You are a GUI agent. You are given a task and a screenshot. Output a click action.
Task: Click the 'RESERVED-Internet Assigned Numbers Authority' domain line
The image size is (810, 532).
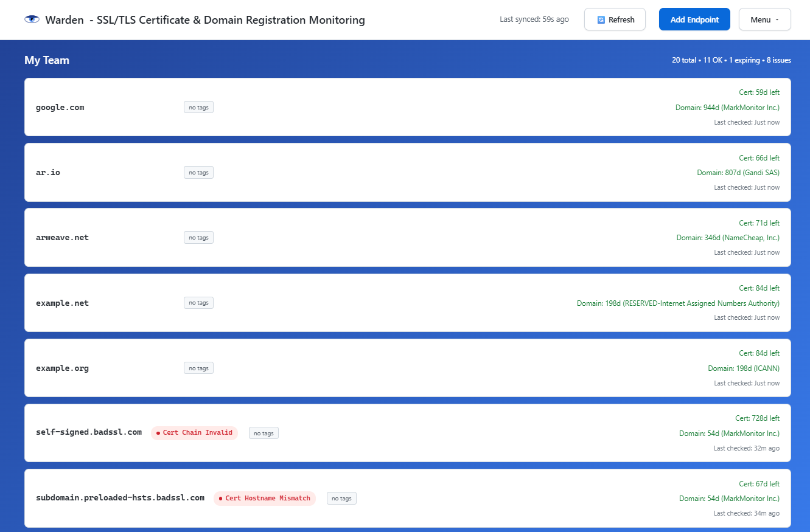678,303
